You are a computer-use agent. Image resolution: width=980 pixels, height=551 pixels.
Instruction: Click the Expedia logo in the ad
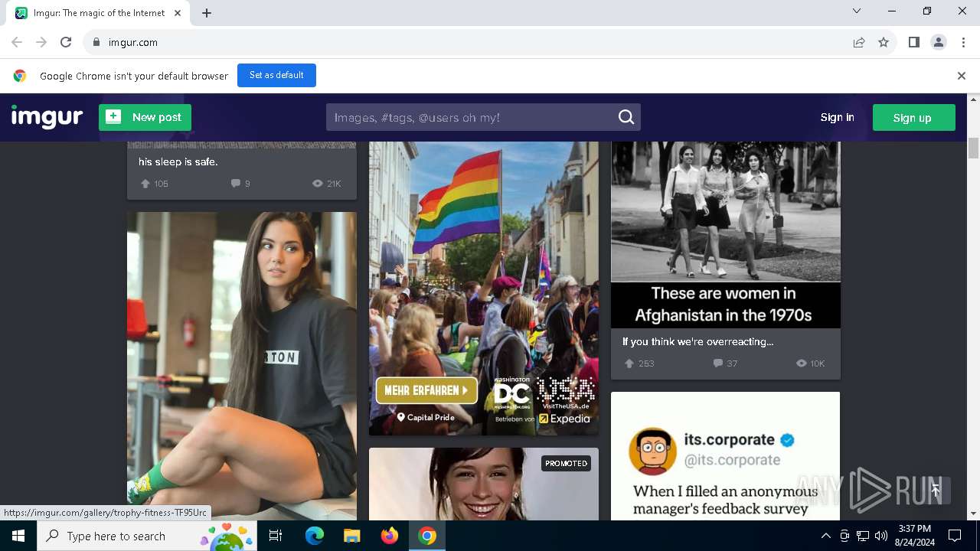pos(565,419)
